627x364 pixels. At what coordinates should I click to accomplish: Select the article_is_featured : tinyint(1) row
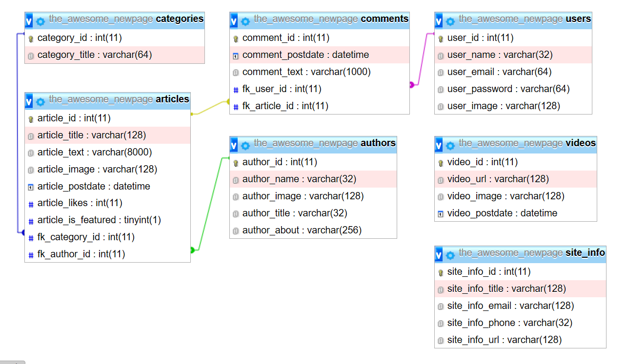(x=107, y=220)
